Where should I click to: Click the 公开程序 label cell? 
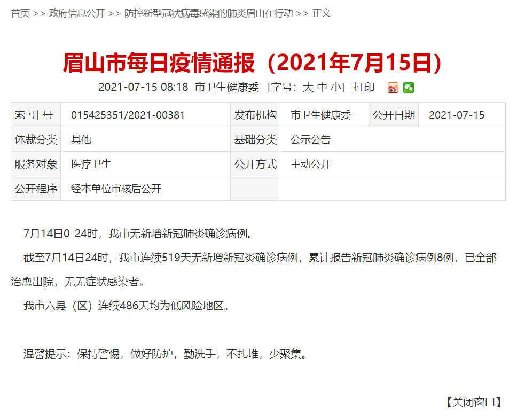point(36,189)
